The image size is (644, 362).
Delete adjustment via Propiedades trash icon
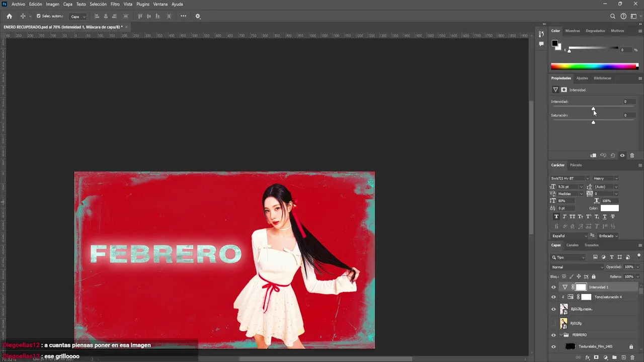[x=632, y=155]
